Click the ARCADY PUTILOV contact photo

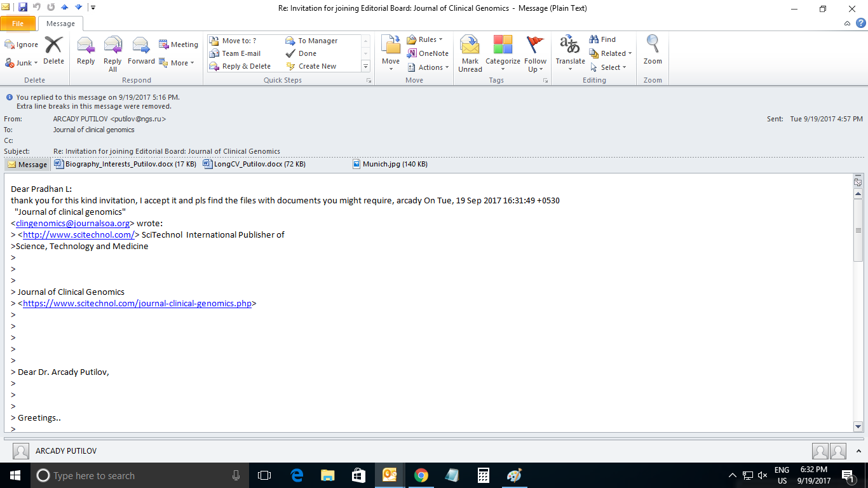21,451
